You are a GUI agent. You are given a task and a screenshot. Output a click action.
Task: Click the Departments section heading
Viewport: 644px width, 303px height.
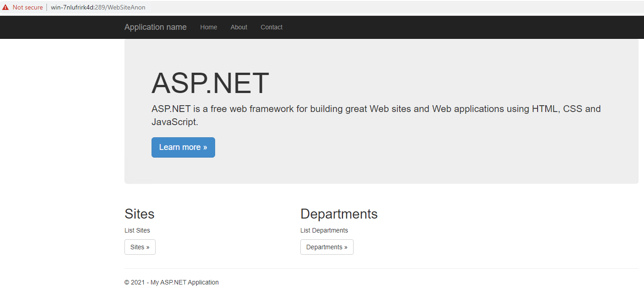coord(339,214)
